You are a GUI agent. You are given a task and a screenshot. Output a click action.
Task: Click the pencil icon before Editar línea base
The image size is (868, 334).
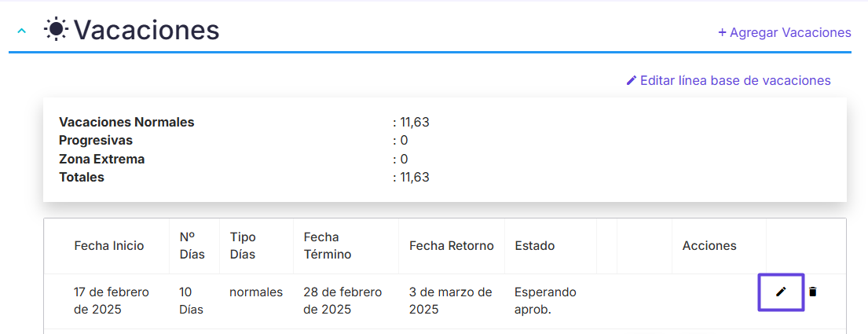pos(631,80)
